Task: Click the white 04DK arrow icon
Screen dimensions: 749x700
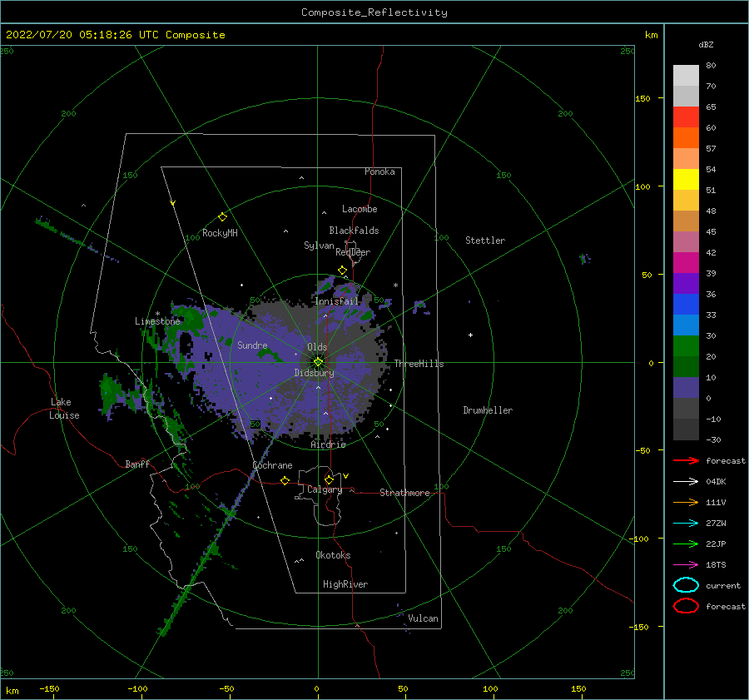Action: pos(686,482)
